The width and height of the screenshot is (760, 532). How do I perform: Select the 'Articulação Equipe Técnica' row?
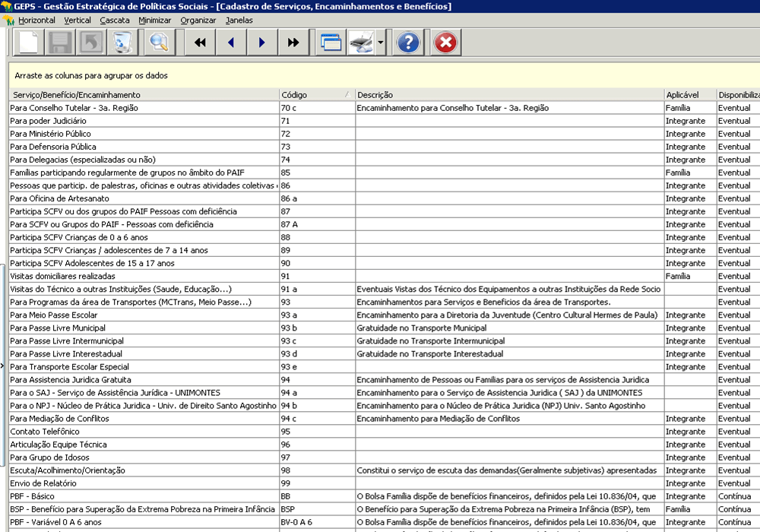pos(385,445)
